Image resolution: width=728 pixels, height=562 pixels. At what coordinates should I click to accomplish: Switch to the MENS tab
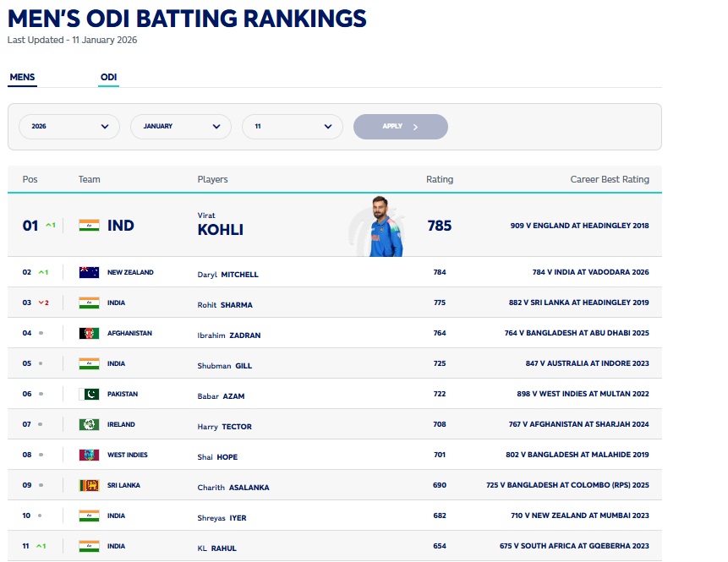click(22, 78)
